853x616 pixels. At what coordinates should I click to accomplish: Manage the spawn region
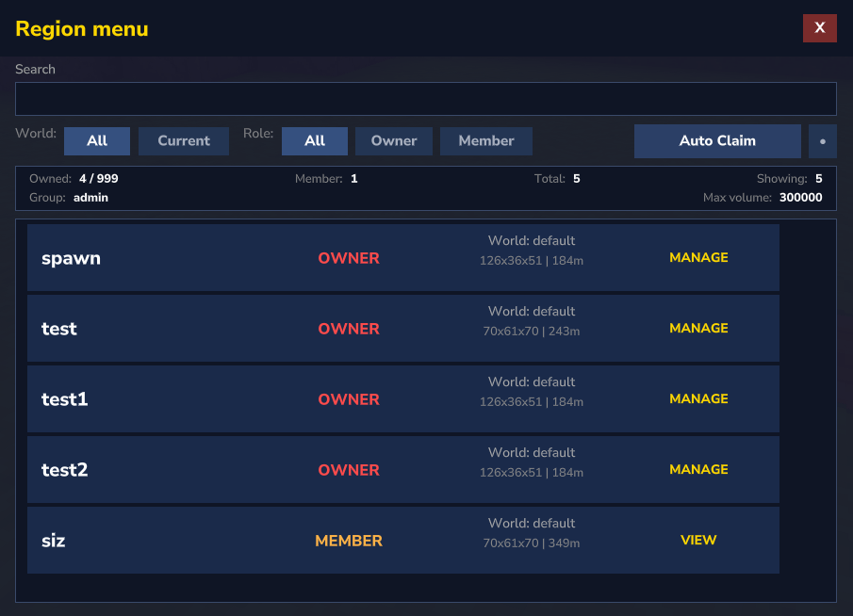pos(698,257)
